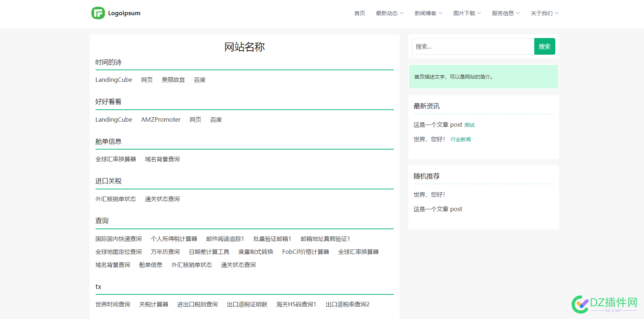
Task: Open the 关税计算器 link
Action: tap(153, 304)
